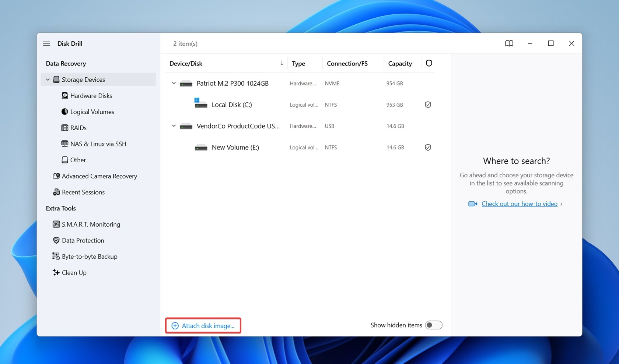
Task: Enable the Show hidden items toggle
Action: pos(434,325)
